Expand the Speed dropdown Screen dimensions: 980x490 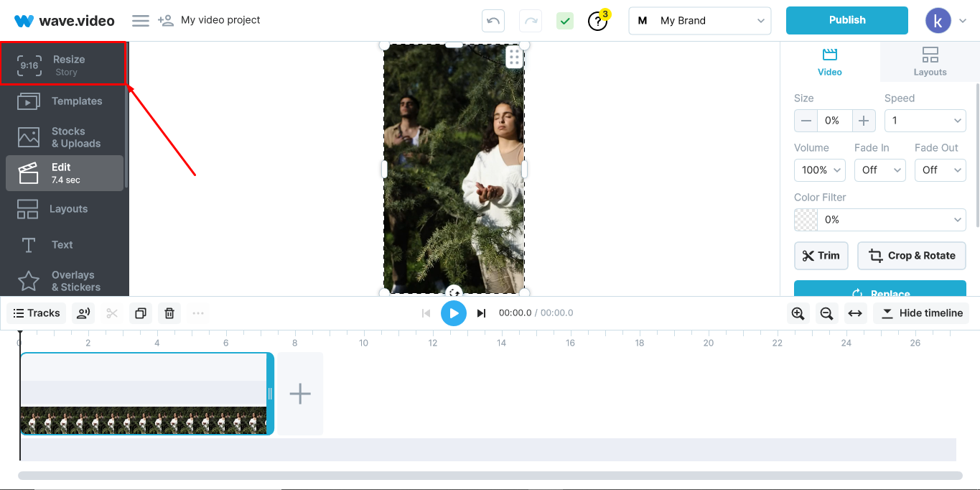(925, 121)
